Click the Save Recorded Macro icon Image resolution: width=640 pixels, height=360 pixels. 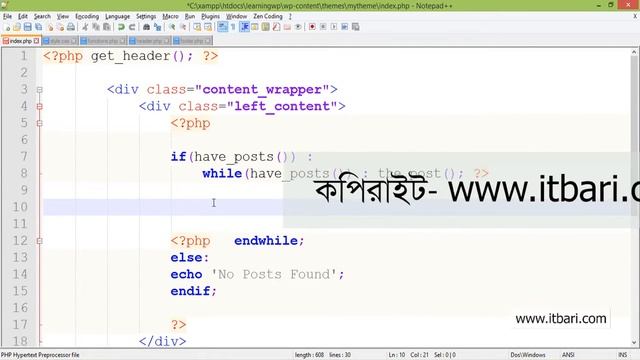coord(356,27)
